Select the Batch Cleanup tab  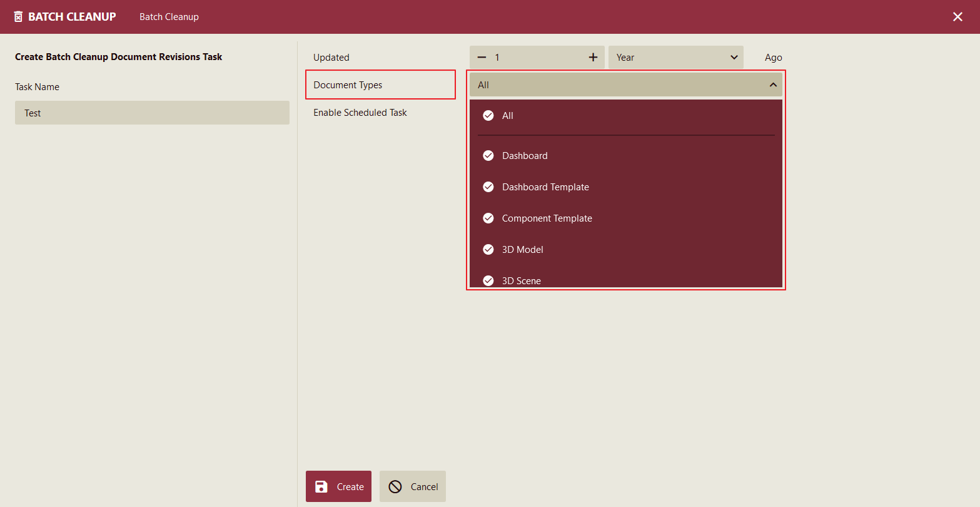[169, 17]
